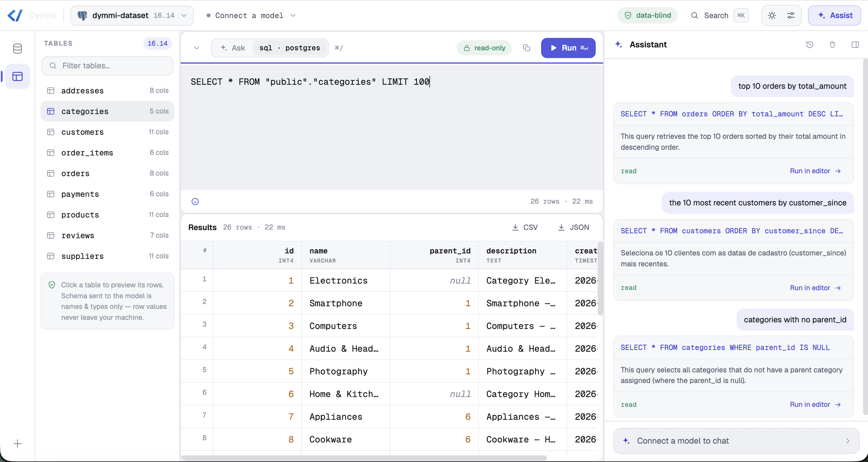Open assistant chat history icon

[x=810, y=45]
